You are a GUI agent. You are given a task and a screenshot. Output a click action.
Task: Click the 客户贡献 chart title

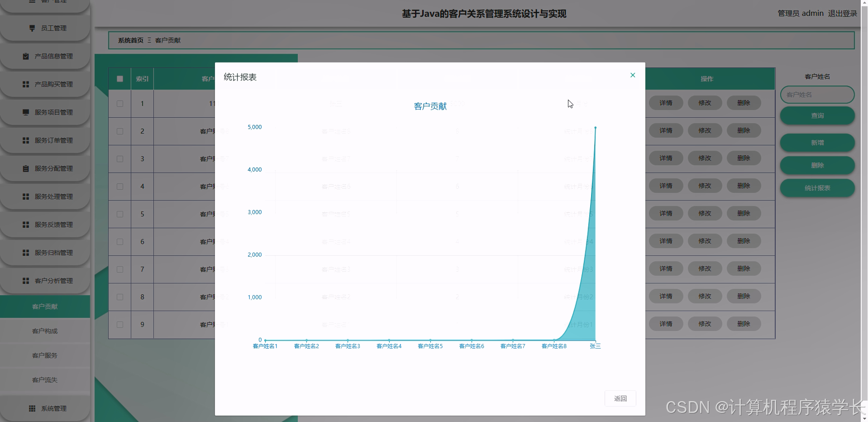(430, 106)
